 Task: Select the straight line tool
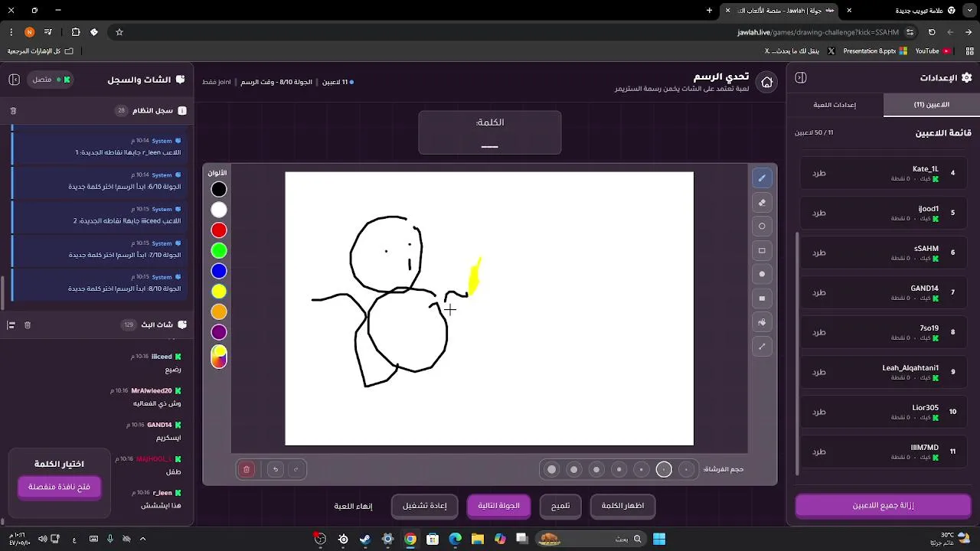(762, 346)
